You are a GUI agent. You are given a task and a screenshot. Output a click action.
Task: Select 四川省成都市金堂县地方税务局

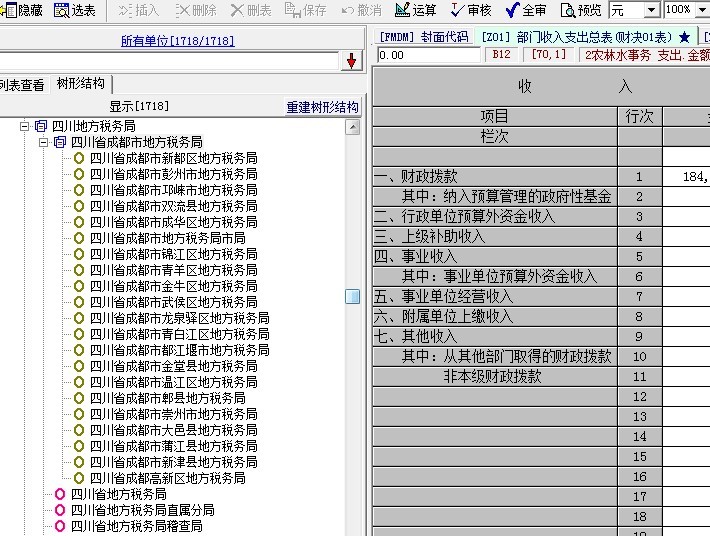(x=173, y=366)
